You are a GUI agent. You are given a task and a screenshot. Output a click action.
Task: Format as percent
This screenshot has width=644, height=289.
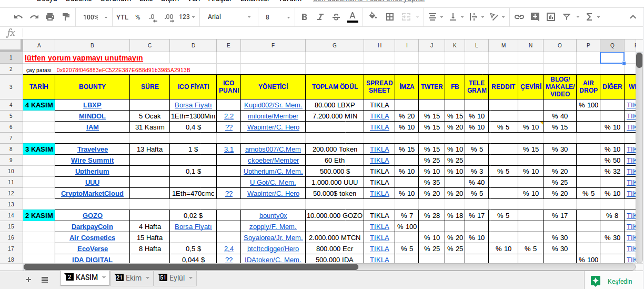point(137,17)
